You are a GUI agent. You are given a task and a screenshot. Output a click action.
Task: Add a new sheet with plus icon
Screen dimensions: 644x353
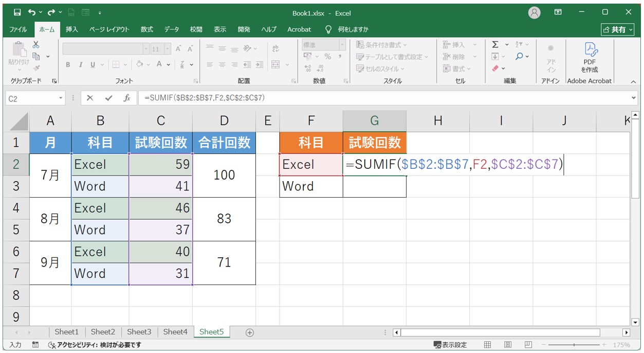pos(250,332)
